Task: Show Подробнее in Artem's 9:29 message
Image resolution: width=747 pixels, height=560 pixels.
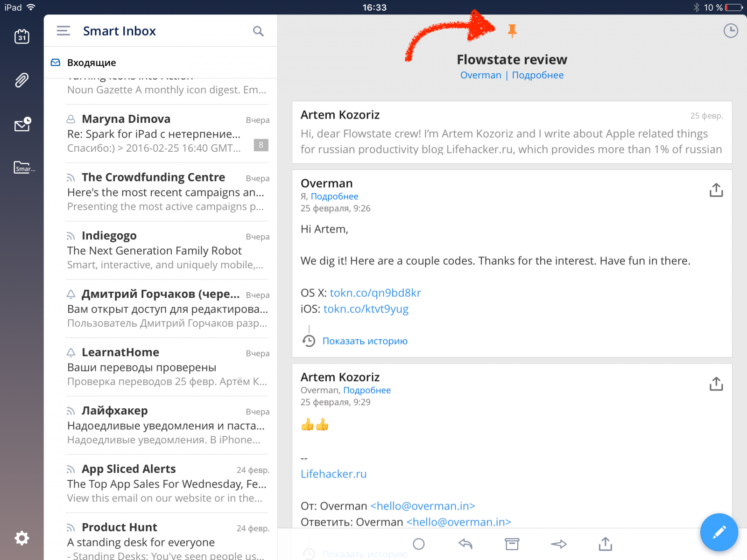Action: coord(367,390)
